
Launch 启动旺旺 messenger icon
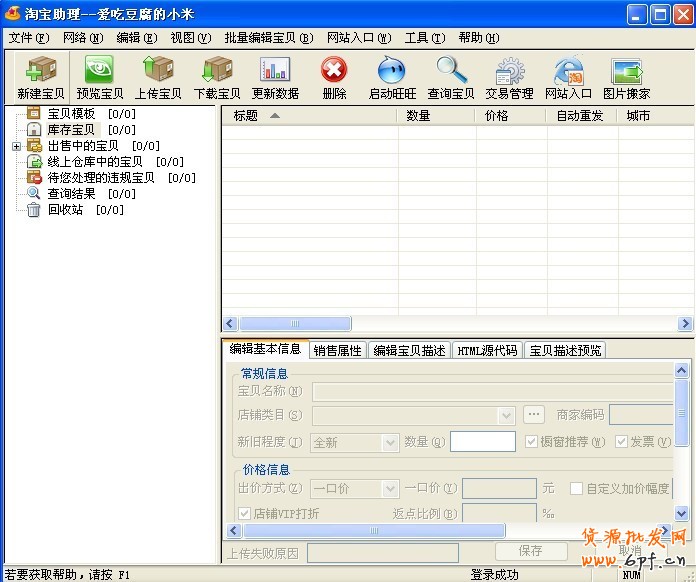point(392,71)
